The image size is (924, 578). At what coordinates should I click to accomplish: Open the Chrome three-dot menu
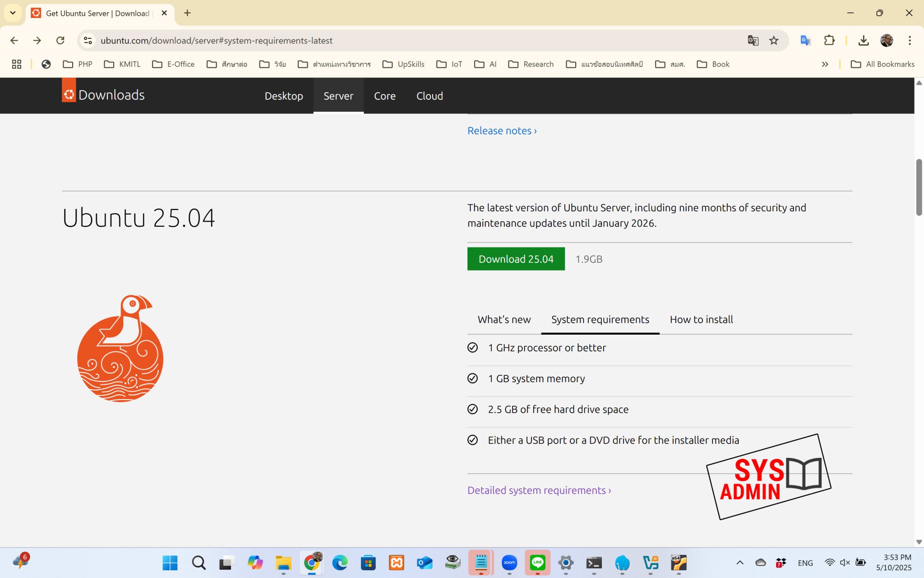[x=910, y=40]
